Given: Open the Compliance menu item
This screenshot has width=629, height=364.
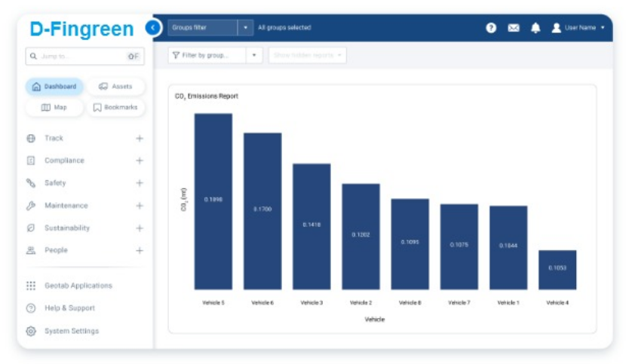Looking at the screenshot, I should coord(64,161).
